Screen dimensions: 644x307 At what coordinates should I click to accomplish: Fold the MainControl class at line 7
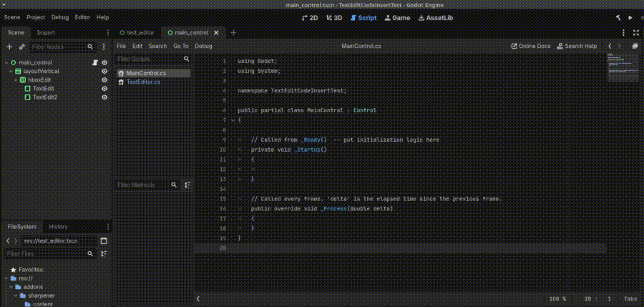(x=233, y=121)
